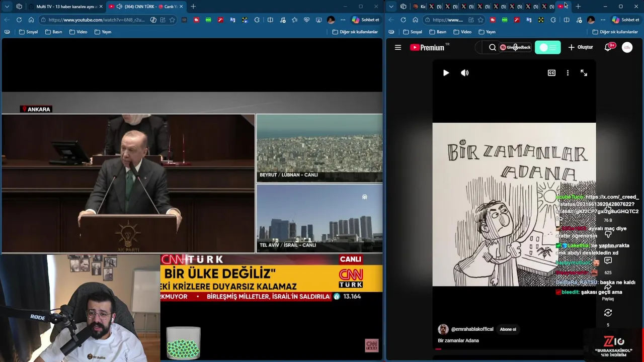
Task: Toggle closed captions on the Shorts player
Action: pos(551,73)
